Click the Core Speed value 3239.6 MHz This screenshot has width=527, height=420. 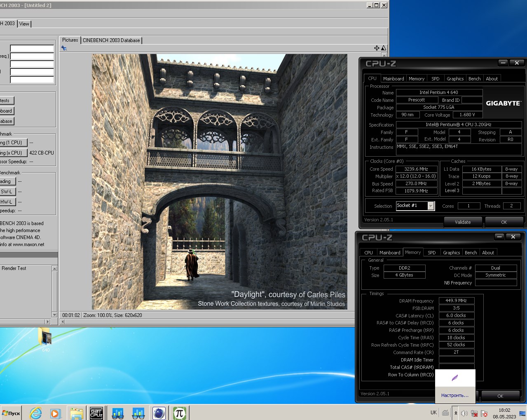pos(416,169)
